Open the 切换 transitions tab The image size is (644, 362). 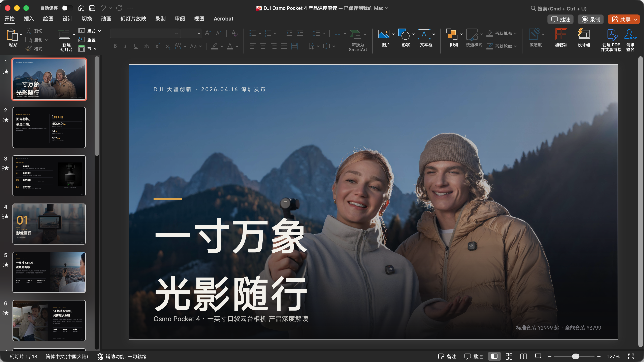tap(87, 19)
